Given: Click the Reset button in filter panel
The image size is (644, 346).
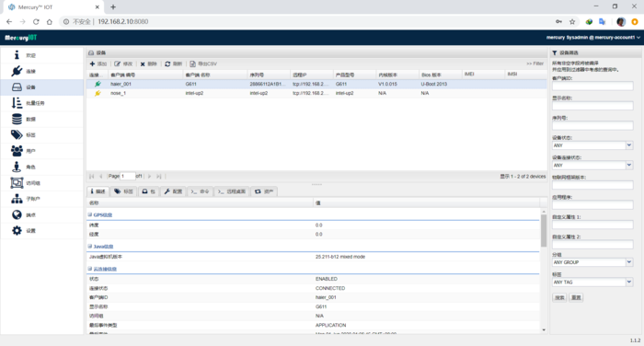Looking at the screenshot, I should pos(576,297).
